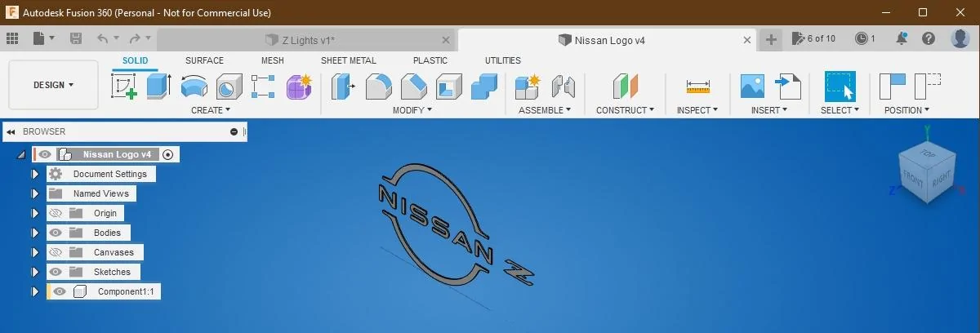Open the 6 of 10 documents indicator
Viewport: 980px width, 333px height.
813,38
